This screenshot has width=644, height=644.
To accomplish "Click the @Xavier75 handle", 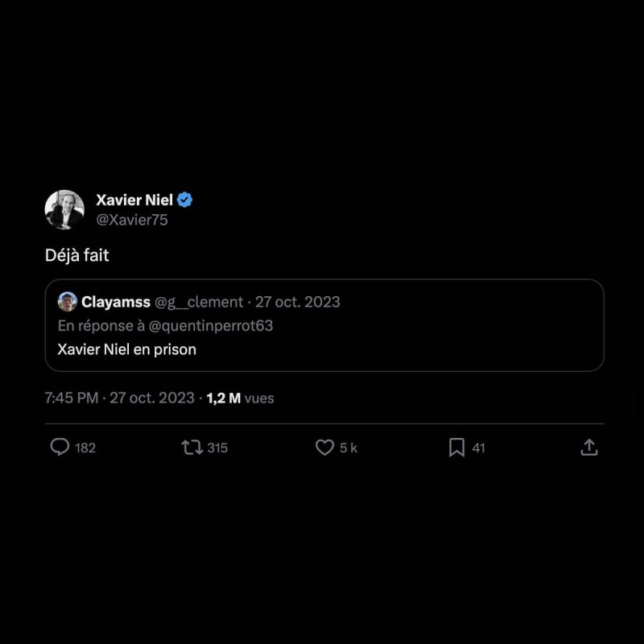I will click(132, 220).
